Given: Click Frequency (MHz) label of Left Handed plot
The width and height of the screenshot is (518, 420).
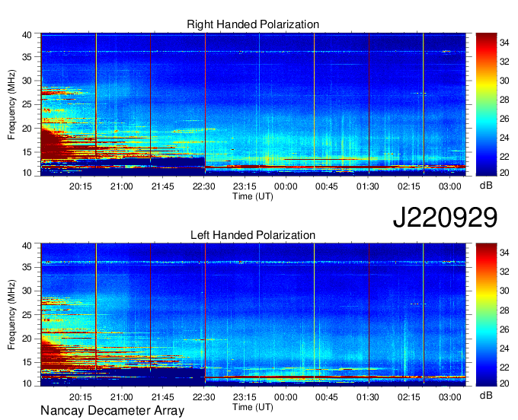Looking at the screenshot, I should [x=11, y=315].
